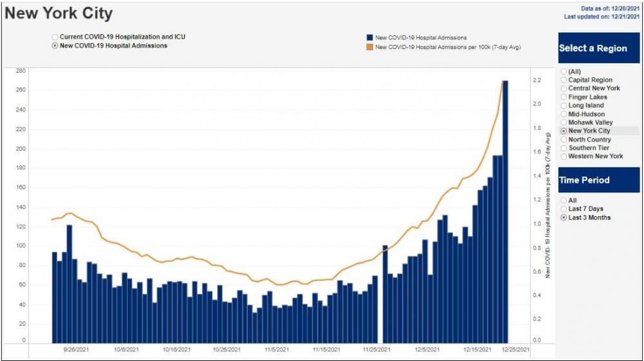Click the 'Last updated on: 12/21/2021' text
This screenshot has width=644, height=361.
601,17
